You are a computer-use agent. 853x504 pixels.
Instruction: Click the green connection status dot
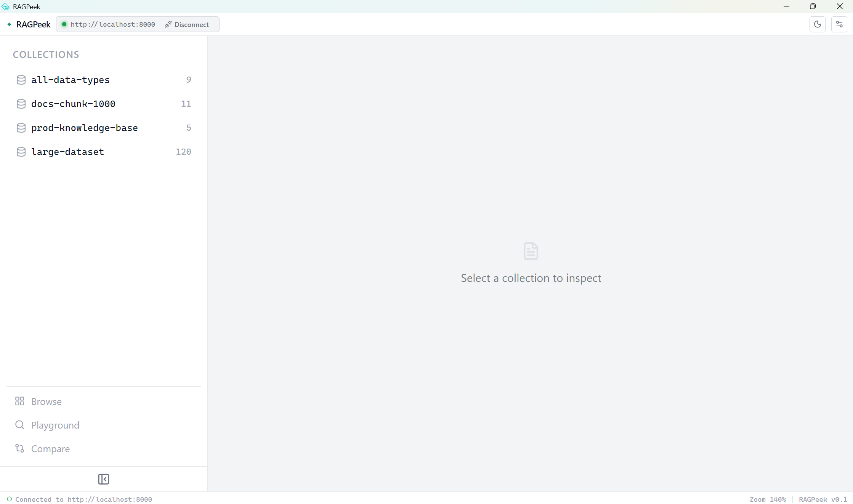pos(64,24)
